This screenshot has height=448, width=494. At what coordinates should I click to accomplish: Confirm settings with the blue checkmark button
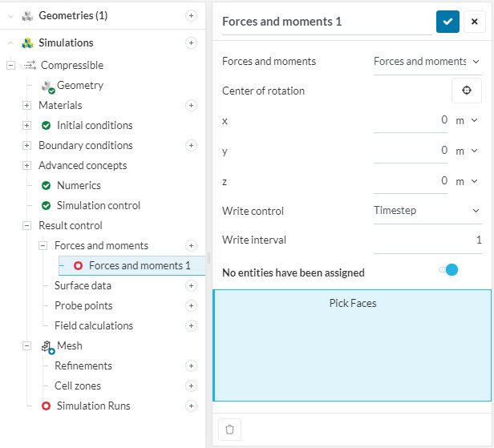447,22
